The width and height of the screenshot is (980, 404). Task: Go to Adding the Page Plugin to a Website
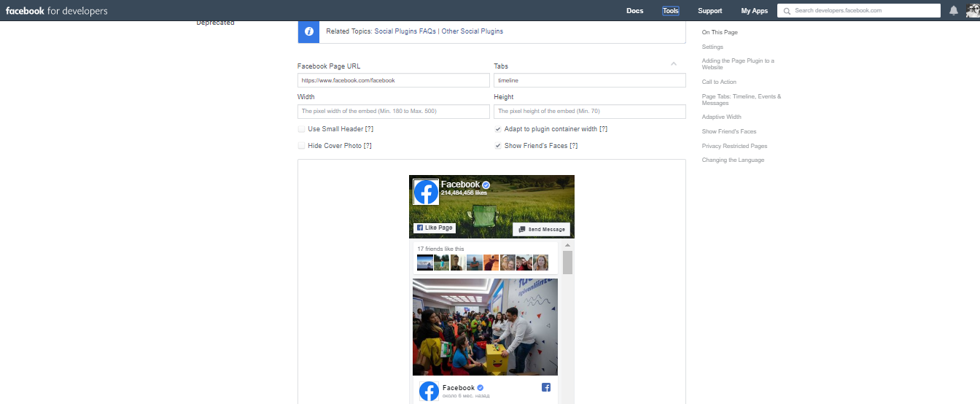click(738, 64)
